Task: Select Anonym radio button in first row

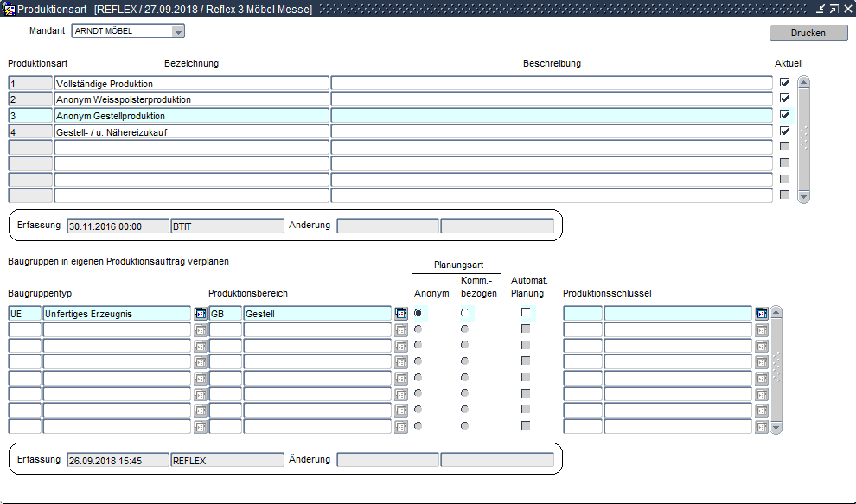Action: [x=419, y=313]
